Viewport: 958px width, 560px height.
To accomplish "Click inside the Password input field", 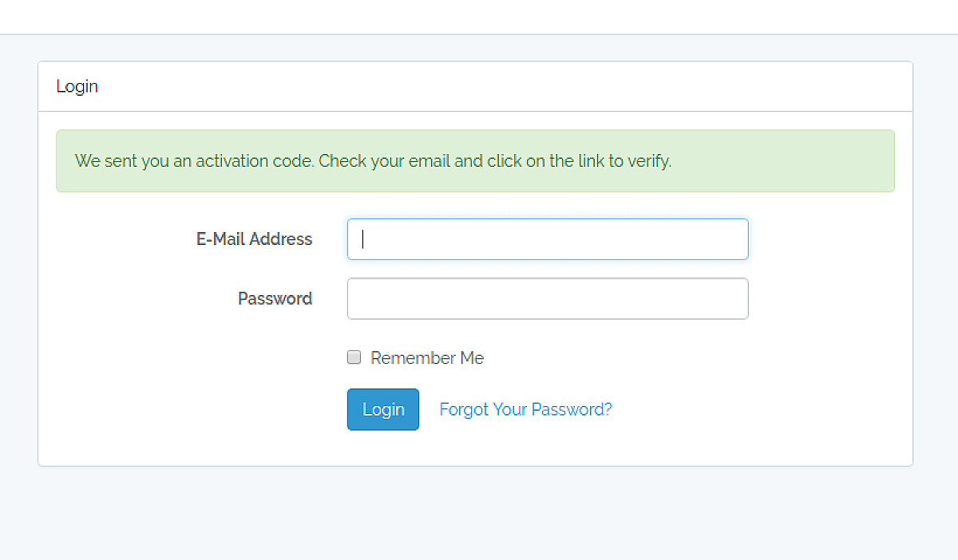I will coord(548,298).
